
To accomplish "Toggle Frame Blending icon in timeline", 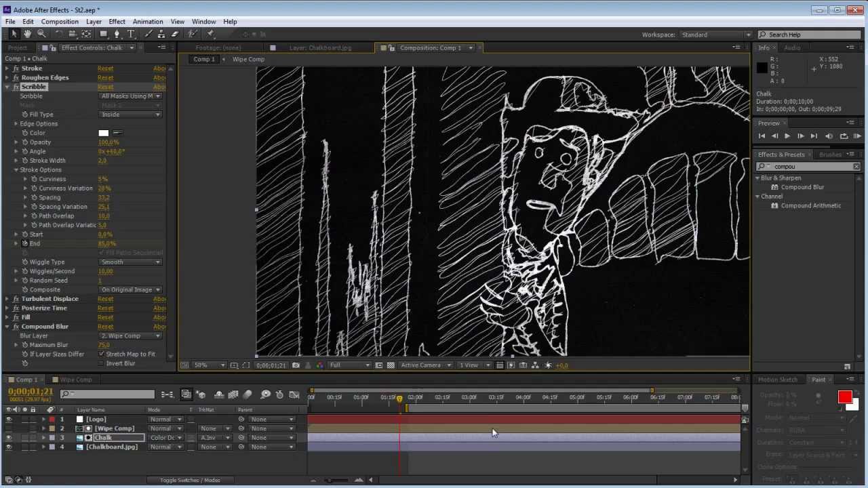I will [x=233, y=394].
